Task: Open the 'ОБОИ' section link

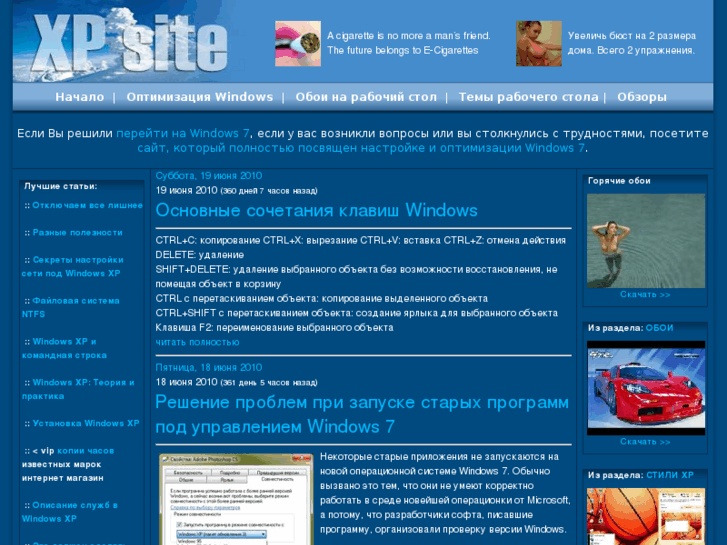Action: pos(659,328)
